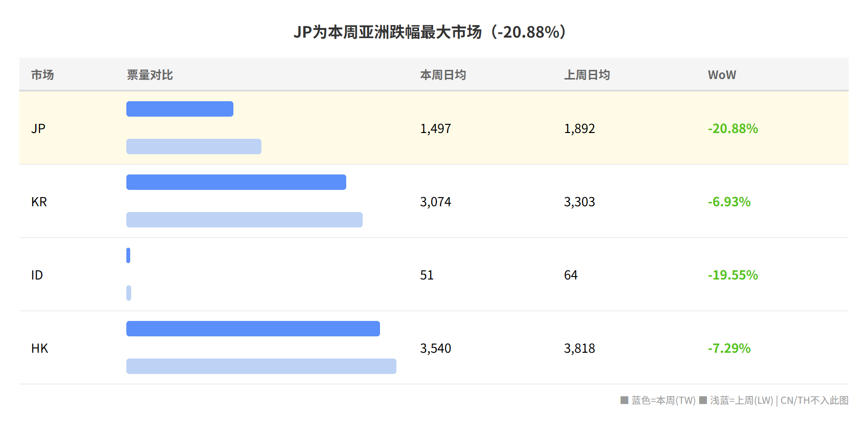Select the KR market row label

pos(39,202)
